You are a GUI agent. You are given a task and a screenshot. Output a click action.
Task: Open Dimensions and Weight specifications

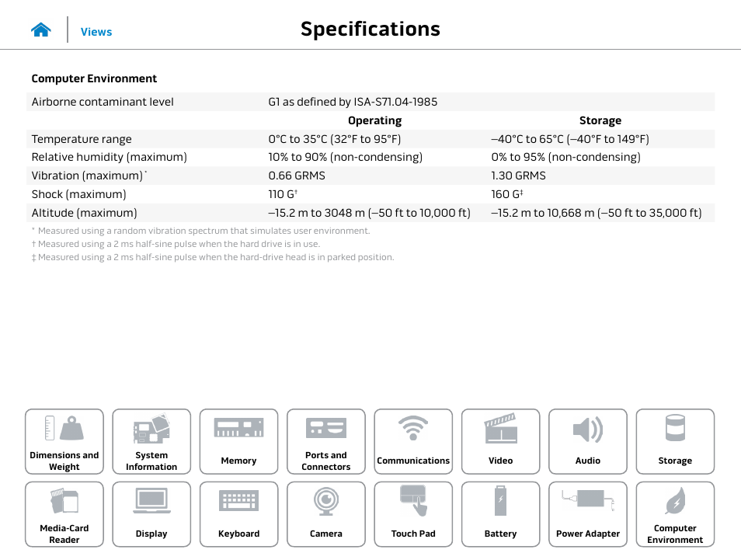[64, 441]
